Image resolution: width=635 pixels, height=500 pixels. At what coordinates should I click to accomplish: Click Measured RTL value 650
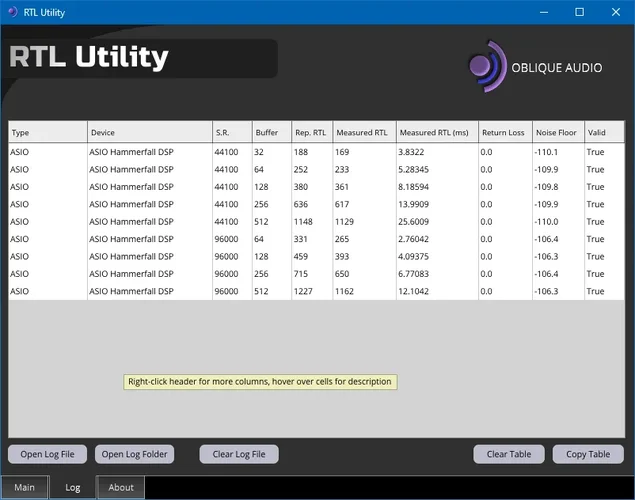point(364,274)
